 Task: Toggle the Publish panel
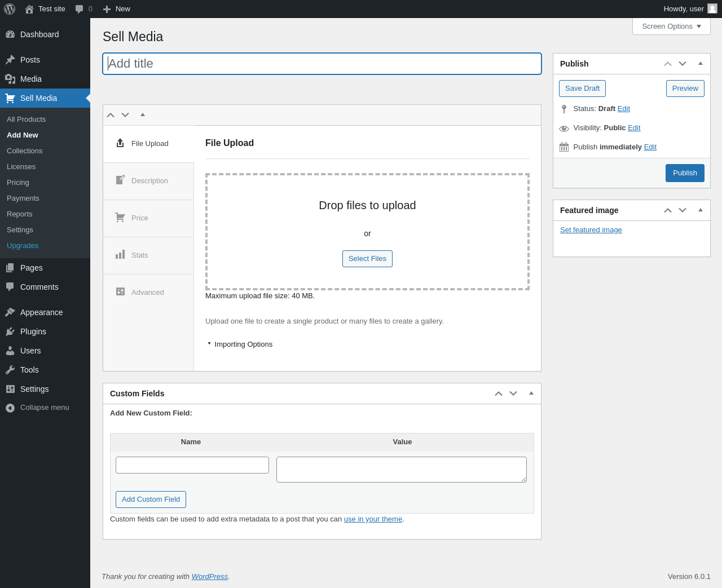[x=701, y=64]
